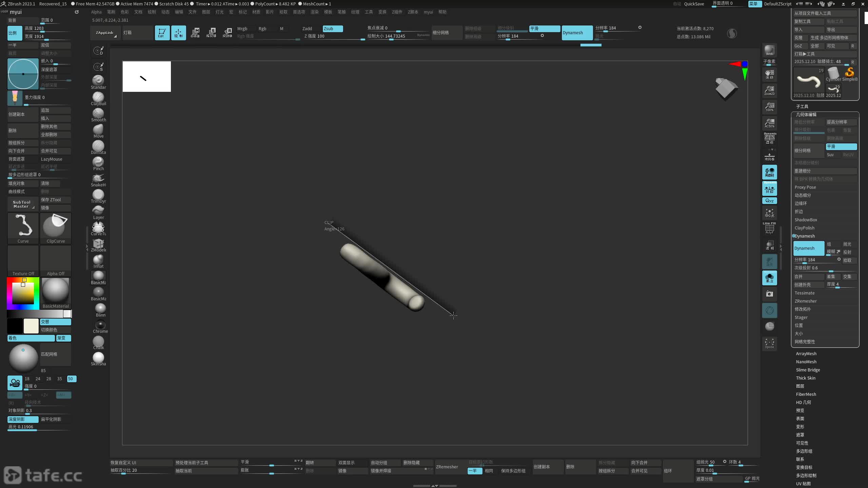Open the Z插件 menu
This screenshot has height=488, width=868.
(x=397, y=12)
